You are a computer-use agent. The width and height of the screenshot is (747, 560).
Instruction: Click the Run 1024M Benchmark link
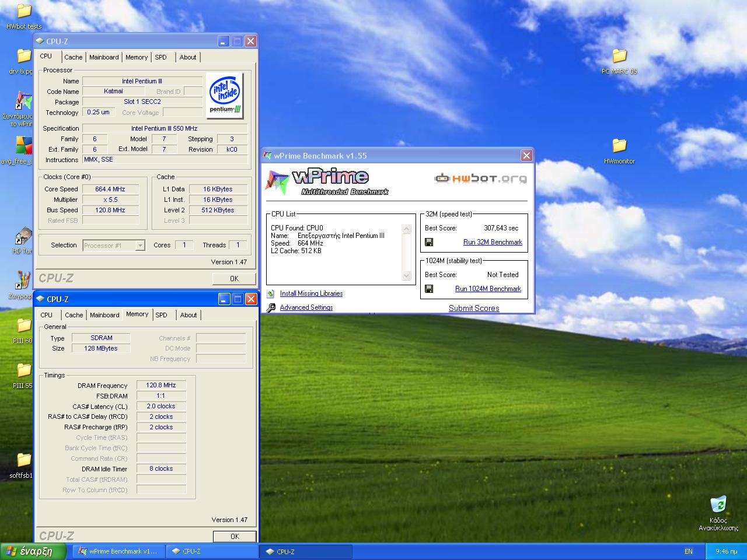(x=488, y=289)
